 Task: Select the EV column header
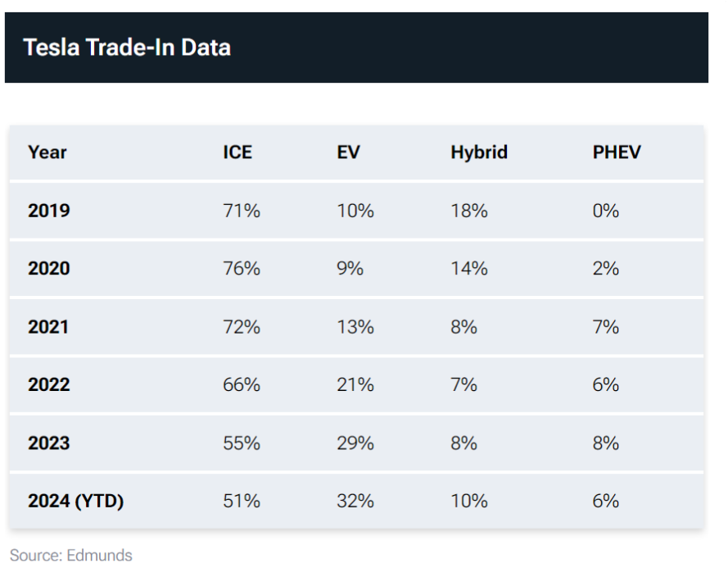click(348, 152)
